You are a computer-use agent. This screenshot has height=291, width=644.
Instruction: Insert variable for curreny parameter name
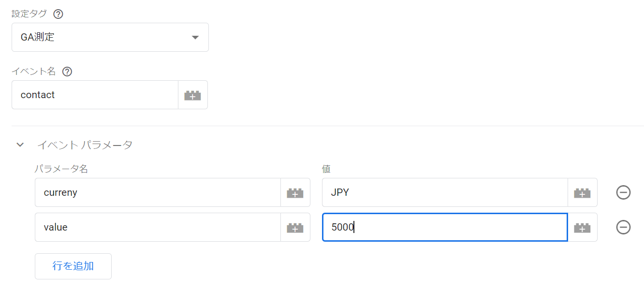295,193
